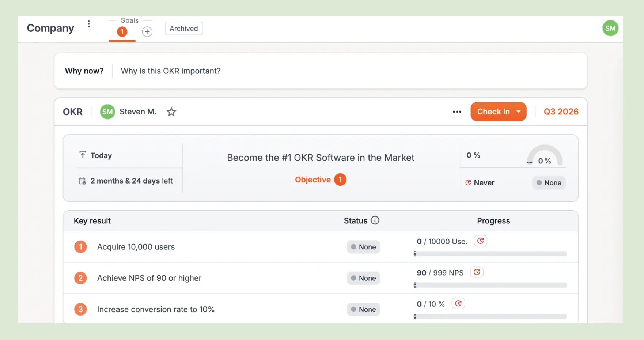Screen dimensions: 644x340
Task: Click the progress bar for Acquire 10,000 users
Action: click(x=490, y=254)
